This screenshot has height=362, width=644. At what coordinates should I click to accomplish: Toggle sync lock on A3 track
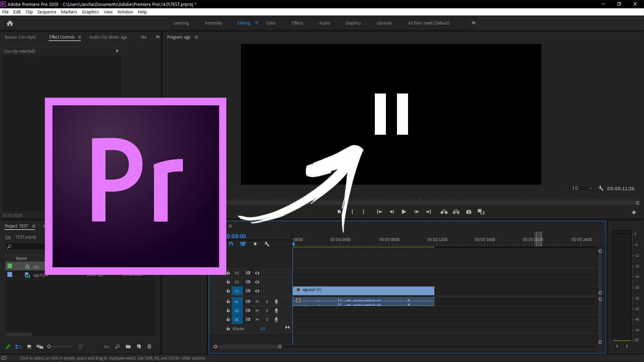(x=248, y=320)
